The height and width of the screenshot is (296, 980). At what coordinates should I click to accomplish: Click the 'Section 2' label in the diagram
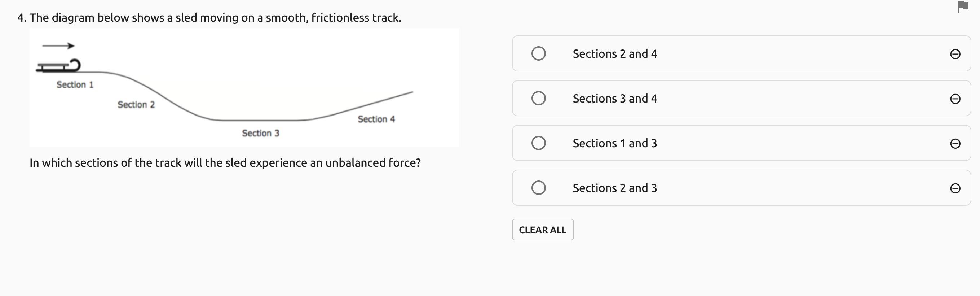[136, 104]
